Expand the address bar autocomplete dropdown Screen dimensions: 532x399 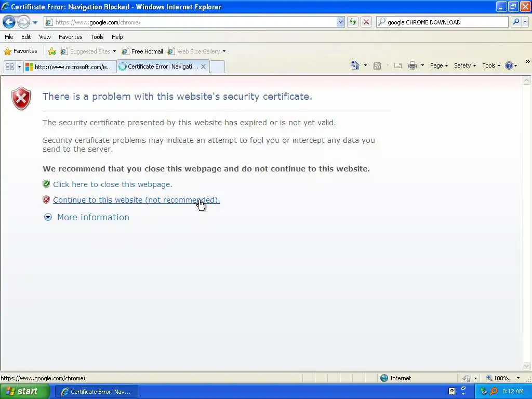pyautogui.click(x=340, y=22)
